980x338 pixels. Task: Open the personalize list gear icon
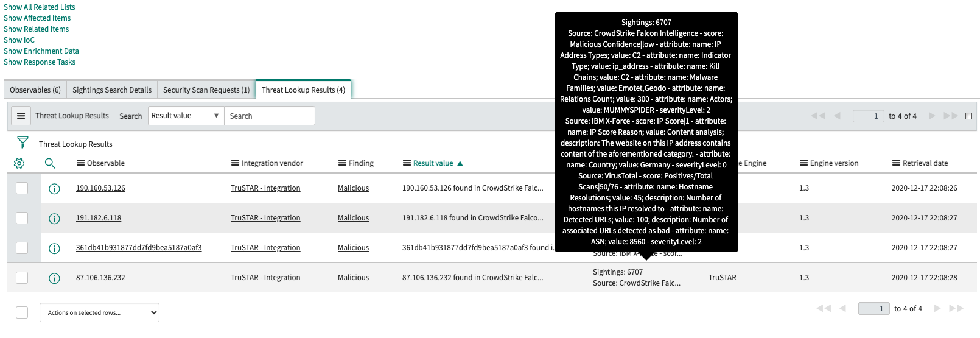[19, 163]
